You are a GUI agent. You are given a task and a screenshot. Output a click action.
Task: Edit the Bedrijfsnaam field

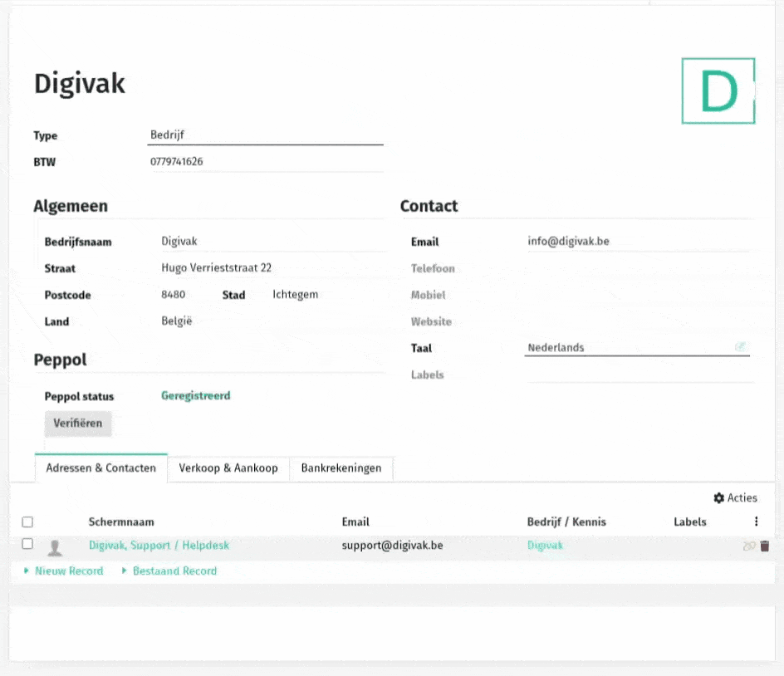coord(272,242)
